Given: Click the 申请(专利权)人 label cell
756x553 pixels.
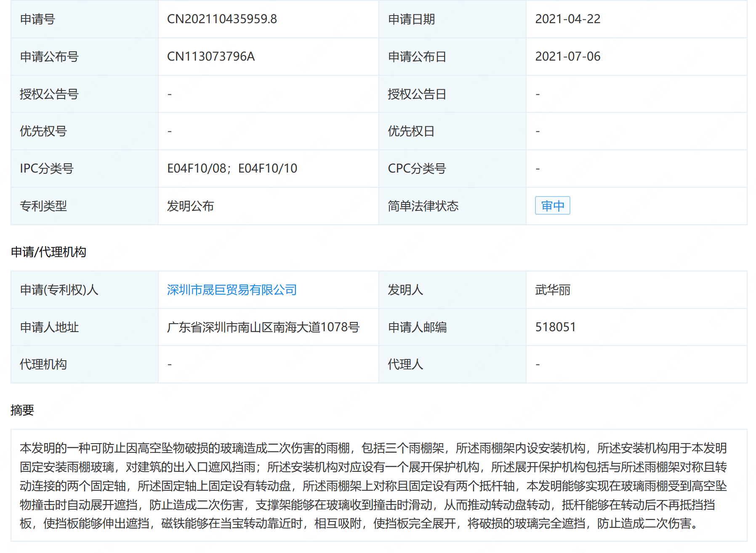Looking at the screenshot, I should coord(85,290).
